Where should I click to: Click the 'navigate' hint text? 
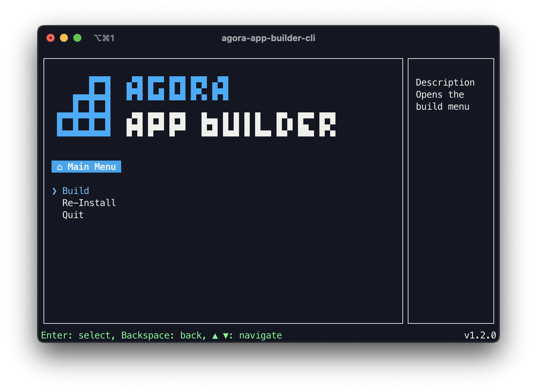[260, 335]
